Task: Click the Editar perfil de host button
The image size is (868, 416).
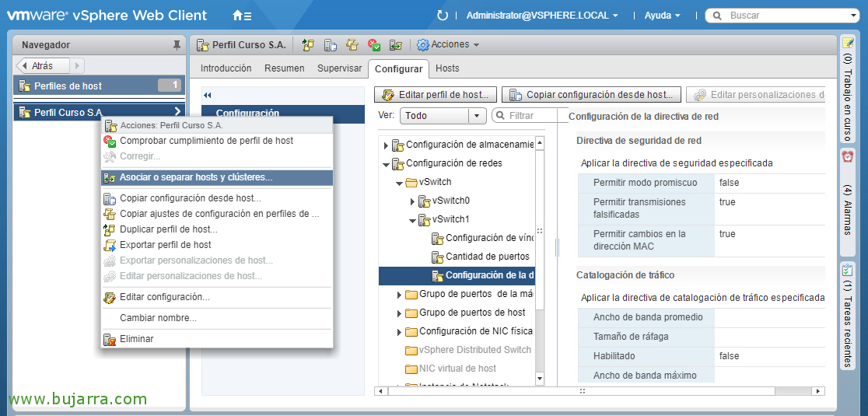Action: [x=436, y=95]
